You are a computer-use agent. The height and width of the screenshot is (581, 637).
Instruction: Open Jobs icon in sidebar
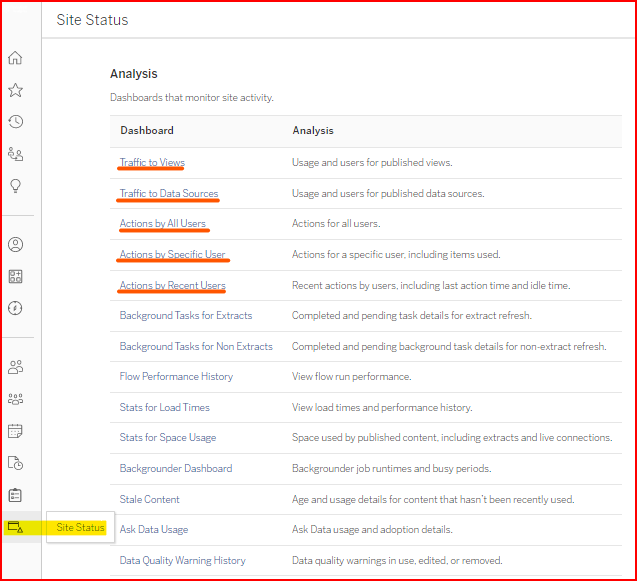pyautogui.click(x=15, y=463)
